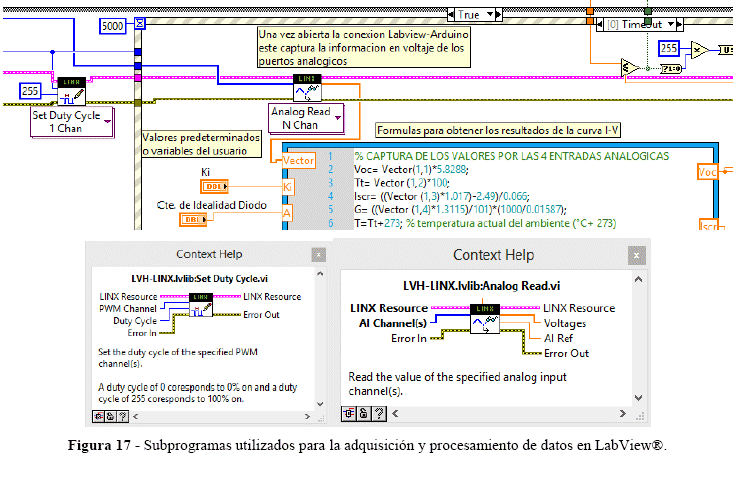Click the 'Formulas para obtener los resultados' comment
This screenshot has height=477, width=744.
[498, 130]
